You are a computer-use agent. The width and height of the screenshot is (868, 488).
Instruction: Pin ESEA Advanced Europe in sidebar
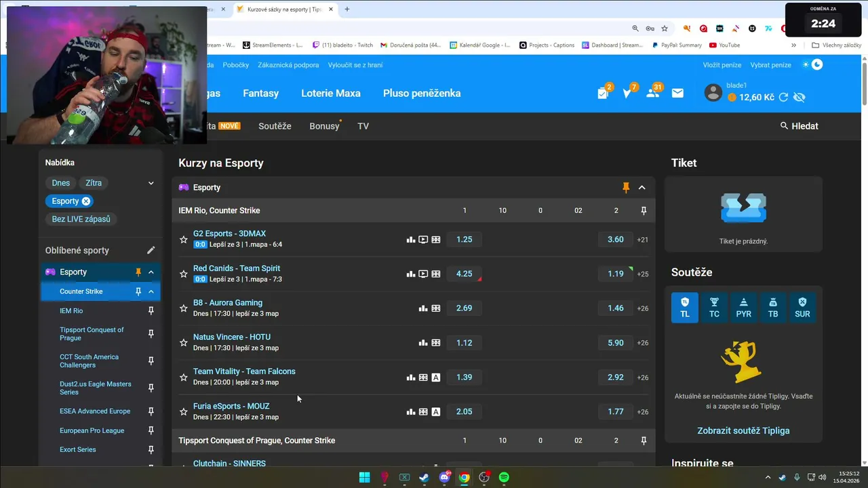151,411
